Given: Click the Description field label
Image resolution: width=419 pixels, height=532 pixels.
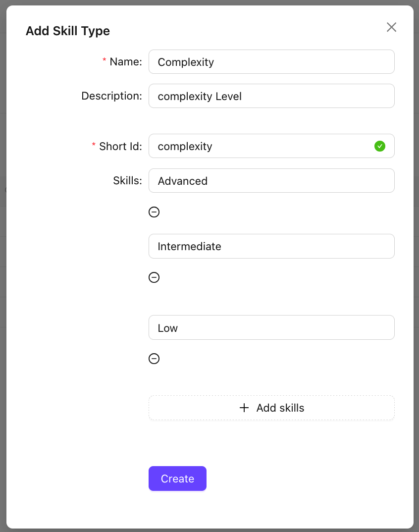Looking at the screenshot, I should (111, 96).
